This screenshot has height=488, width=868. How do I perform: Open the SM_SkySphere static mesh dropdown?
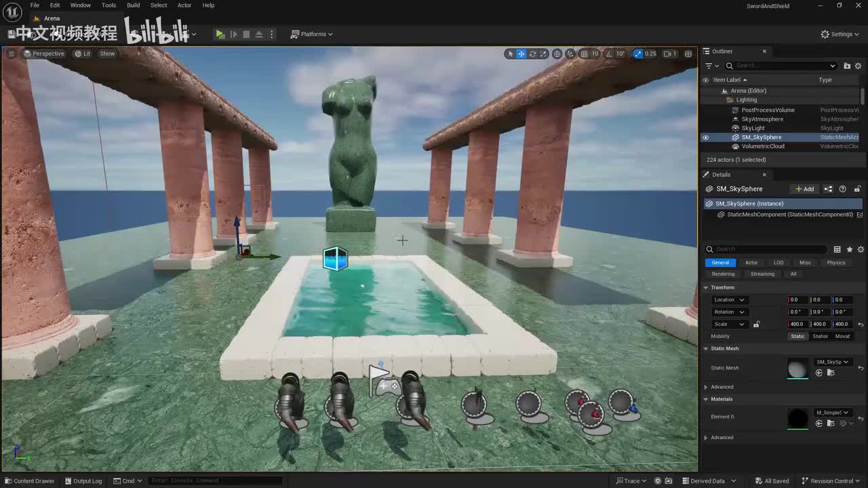pyautogui.click(x=832, y=362)
